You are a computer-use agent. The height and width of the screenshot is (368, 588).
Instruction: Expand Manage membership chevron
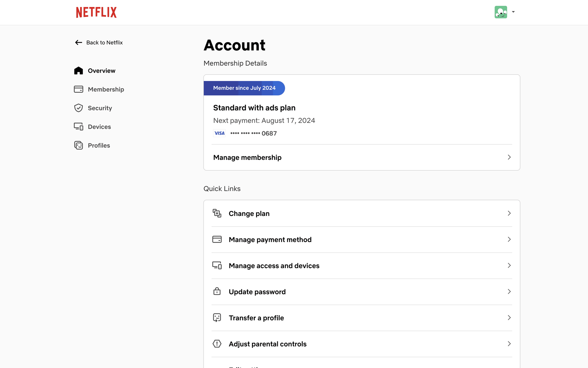(x=509, y=157)
